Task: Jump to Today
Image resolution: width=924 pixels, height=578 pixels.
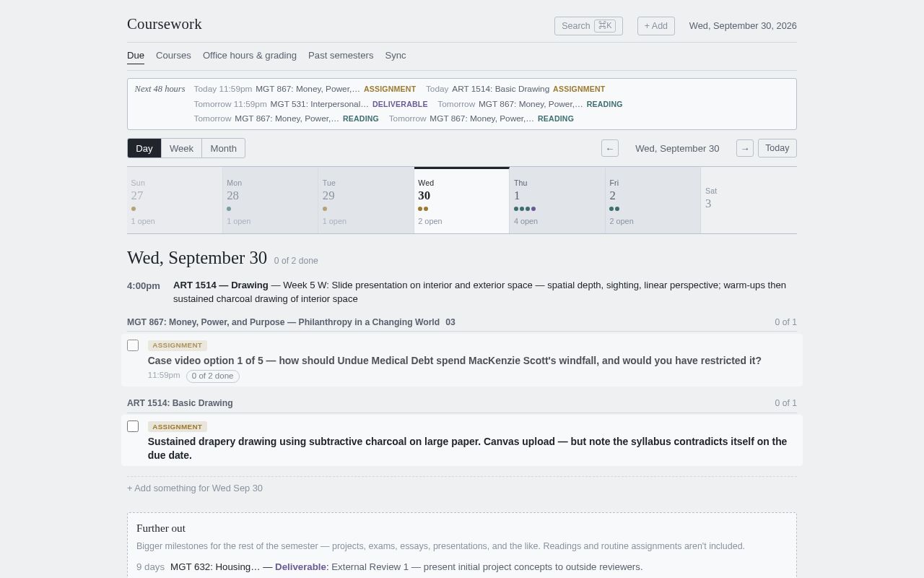Action: point(777,148)
